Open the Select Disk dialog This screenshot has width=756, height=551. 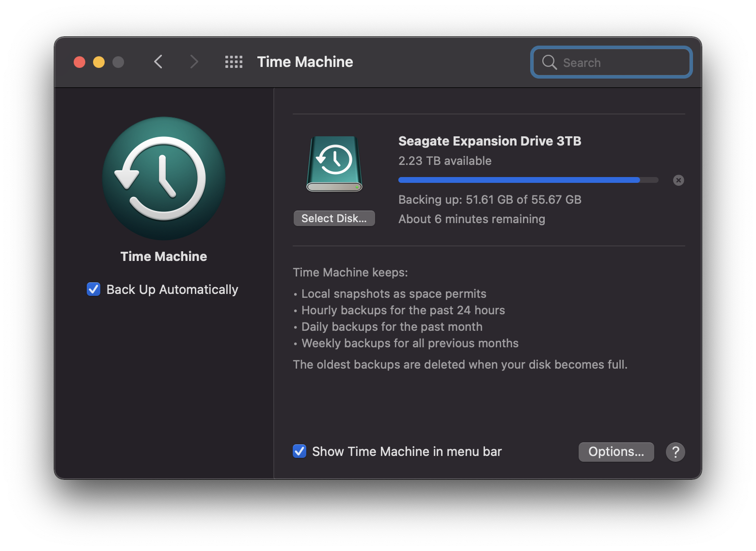click(334, 218)
